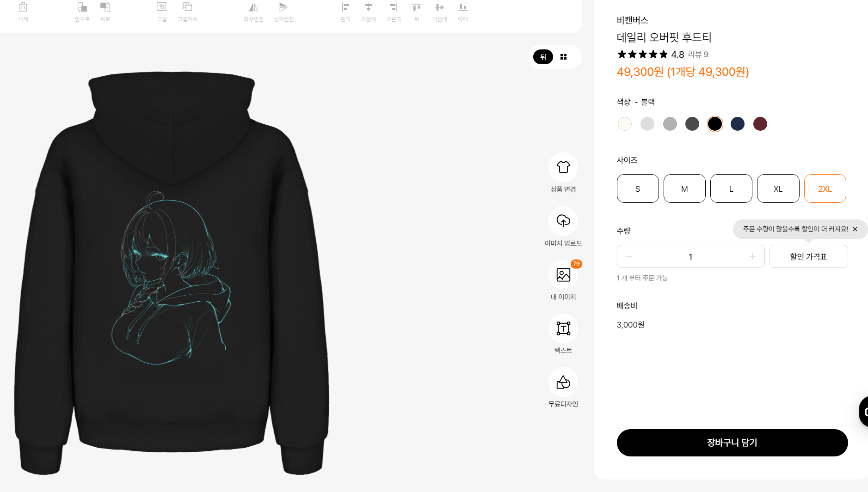Switch to grid view icon
This screenshot has height=492, width=868.
(563, 57)
